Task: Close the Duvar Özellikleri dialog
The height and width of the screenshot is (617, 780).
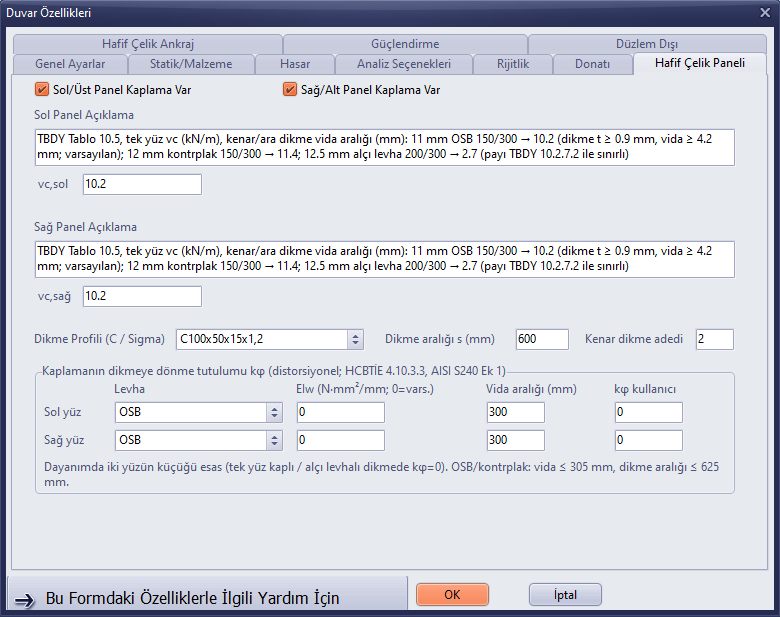Action: (x=765, y=12)
